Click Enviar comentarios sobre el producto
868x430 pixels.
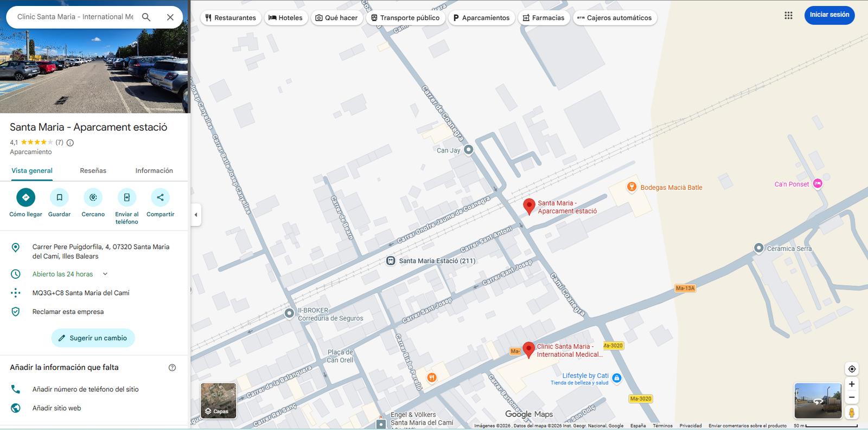point(747,426)
